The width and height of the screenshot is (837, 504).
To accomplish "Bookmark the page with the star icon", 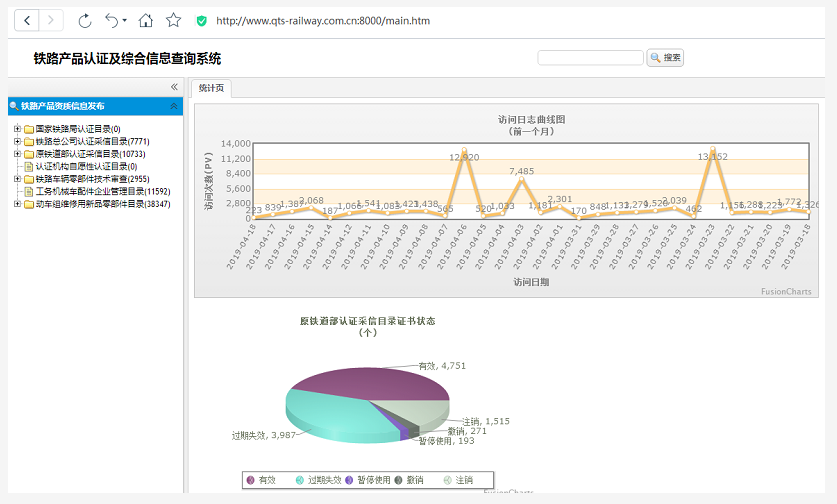I will [x=173, y=20].
